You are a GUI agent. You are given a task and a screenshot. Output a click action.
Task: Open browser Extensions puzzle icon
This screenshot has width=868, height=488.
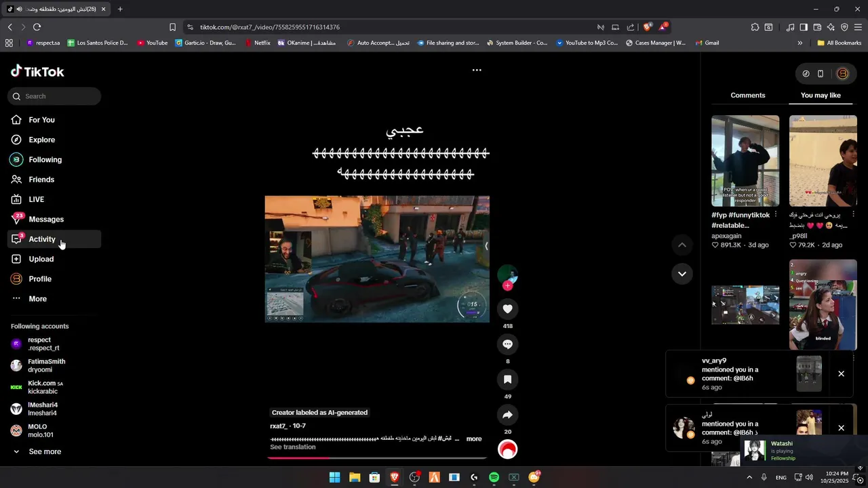click(x=755, y=27)
